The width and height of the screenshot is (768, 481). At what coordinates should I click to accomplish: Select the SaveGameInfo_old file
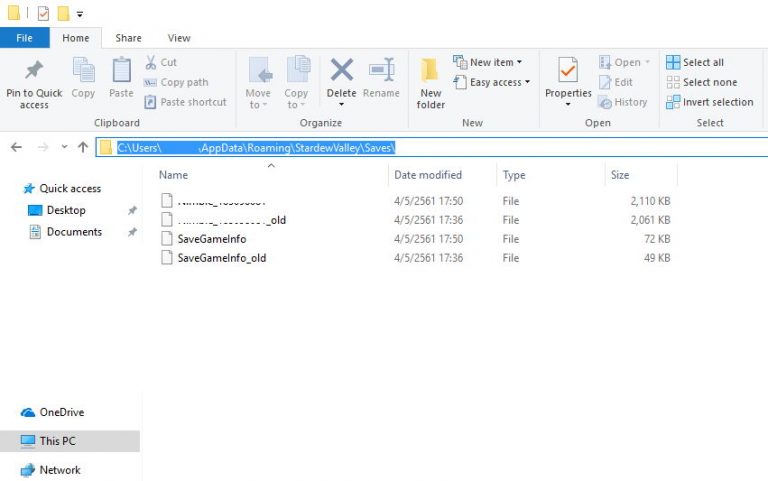coord(415,258)
